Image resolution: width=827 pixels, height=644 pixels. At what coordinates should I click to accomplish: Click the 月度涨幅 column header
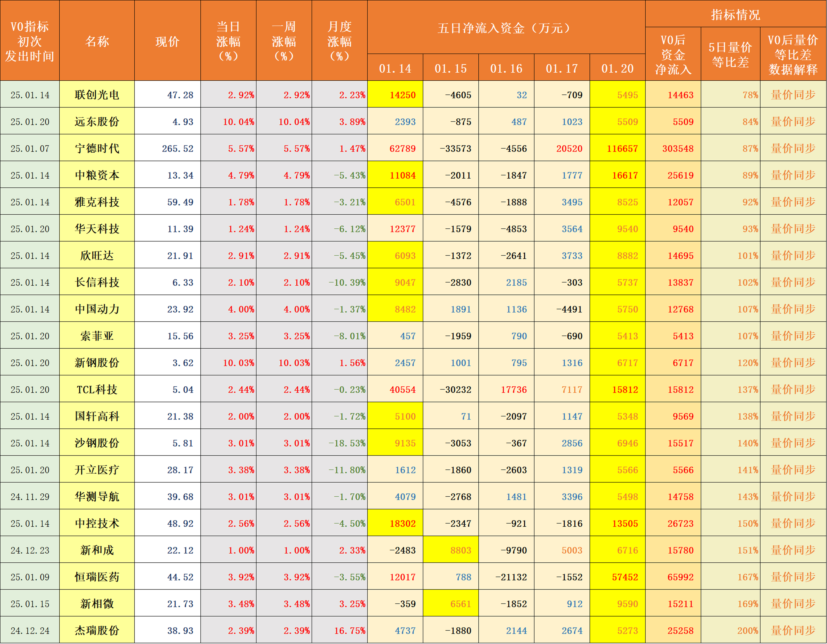(x=339, y=41)
